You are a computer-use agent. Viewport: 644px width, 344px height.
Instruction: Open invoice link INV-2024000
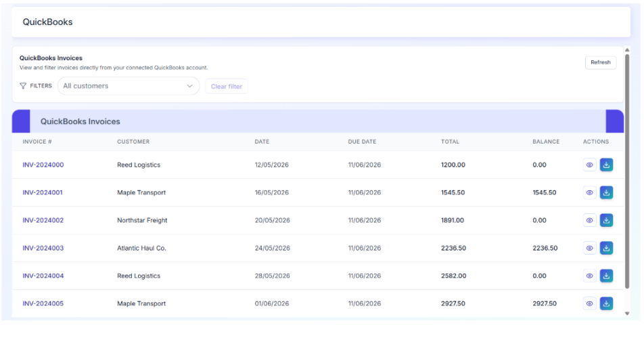43,165
